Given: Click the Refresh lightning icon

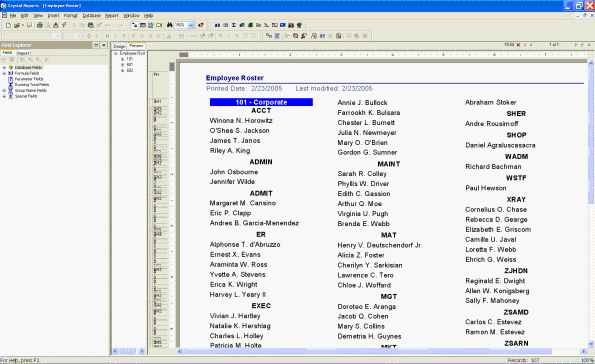Looking at the screenshot, I should 64,25.
